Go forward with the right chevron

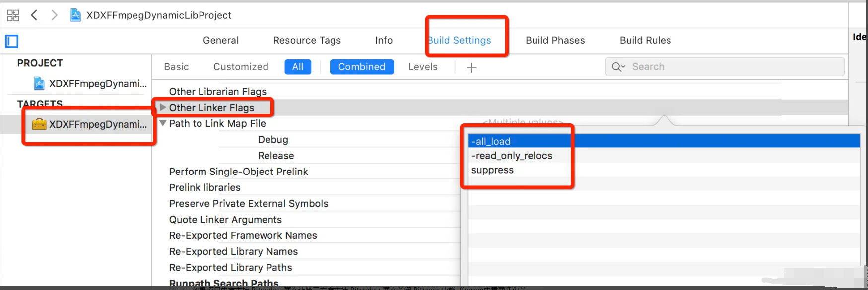click(x=54, y=15)
